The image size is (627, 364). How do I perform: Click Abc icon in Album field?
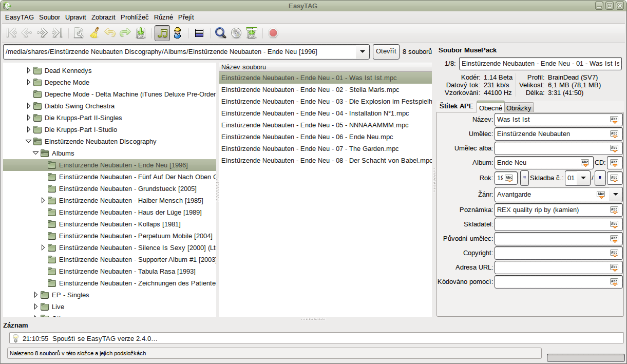(585, 163)
